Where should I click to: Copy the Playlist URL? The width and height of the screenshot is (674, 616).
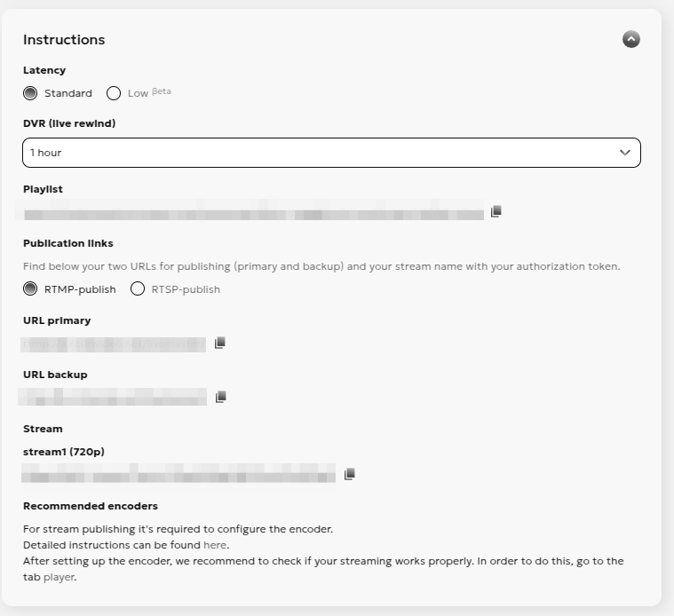[x=496, y=211]
